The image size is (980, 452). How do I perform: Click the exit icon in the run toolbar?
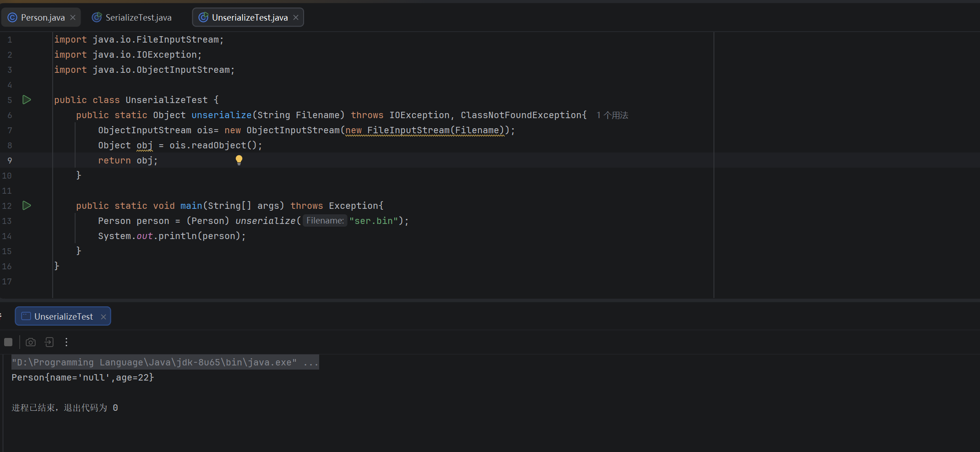[x=49, y=342]
